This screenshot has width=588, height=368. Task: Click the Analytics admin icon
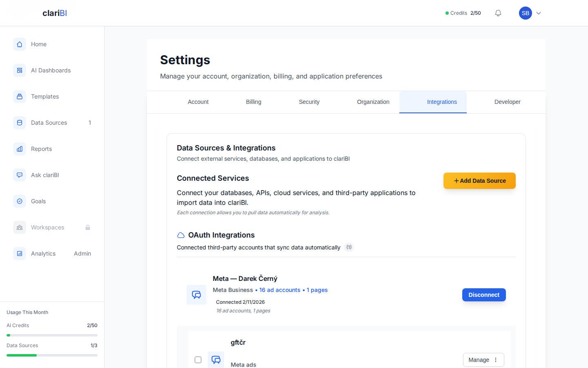point(20,254)
